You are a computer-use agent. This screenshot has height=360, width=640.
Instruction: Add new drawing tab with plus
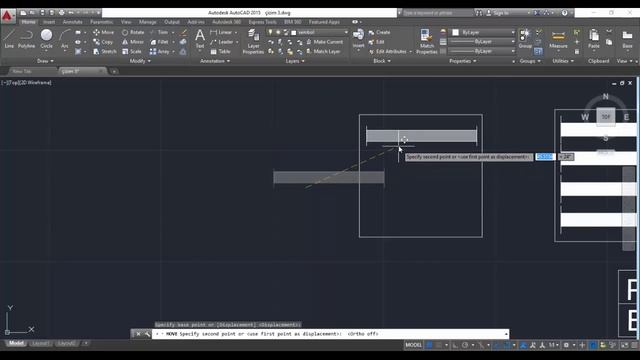tap(114, 71)
